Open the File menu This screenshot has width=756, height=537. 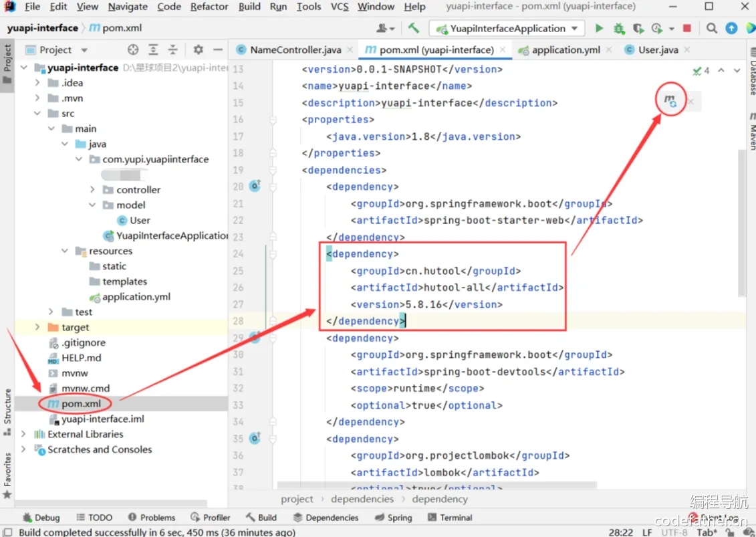point(32,7)
